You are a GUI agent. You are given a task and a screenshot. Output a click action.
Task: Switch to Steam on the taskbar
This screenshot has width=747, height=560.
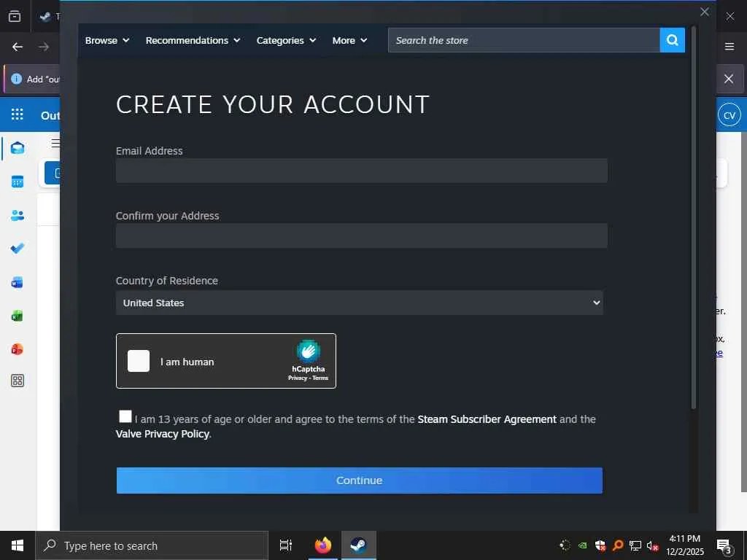359,545
